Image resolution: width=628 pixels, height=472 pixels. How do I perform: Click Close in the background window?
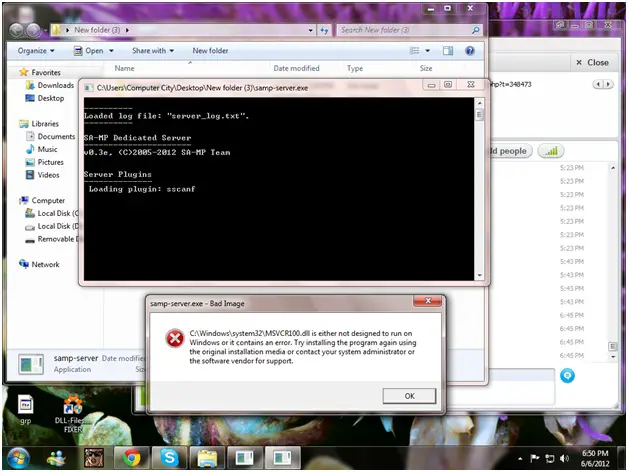[x=592, y=63]
